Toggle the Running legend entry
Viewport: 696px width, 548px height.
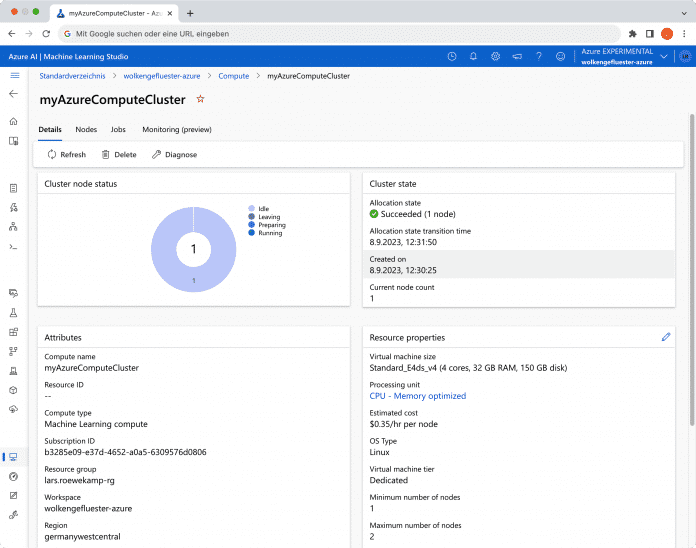pyautogui.click(x=266, y=233)
